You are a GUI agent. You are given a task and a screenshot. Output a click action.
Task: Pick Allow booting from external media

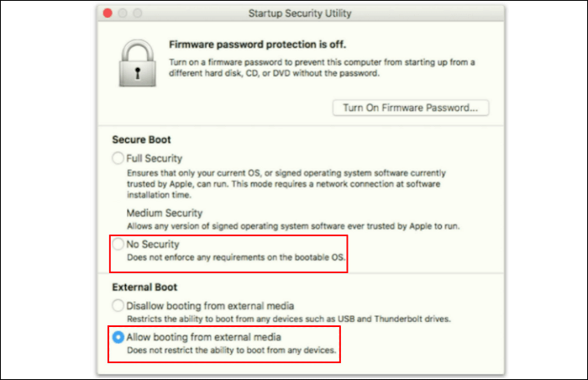pyautogui.click(x=118, y=336)
